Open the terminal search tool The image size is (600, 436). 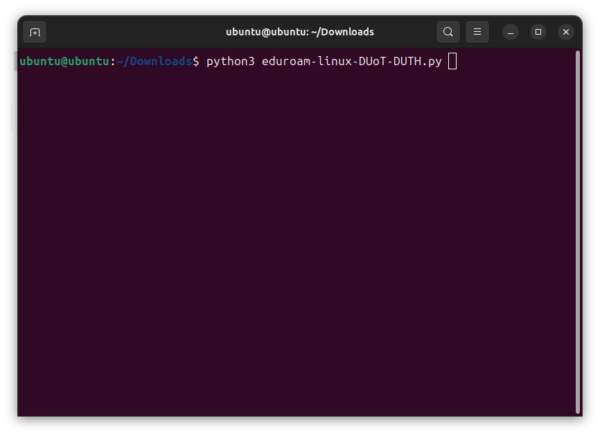(448, 32)
